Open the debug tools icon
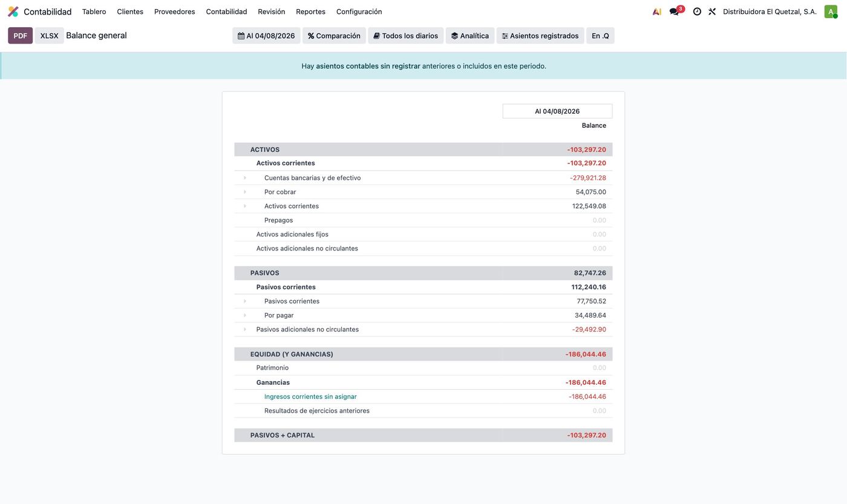The width and height of the screenshot is (847, 504). pos(712,11)
